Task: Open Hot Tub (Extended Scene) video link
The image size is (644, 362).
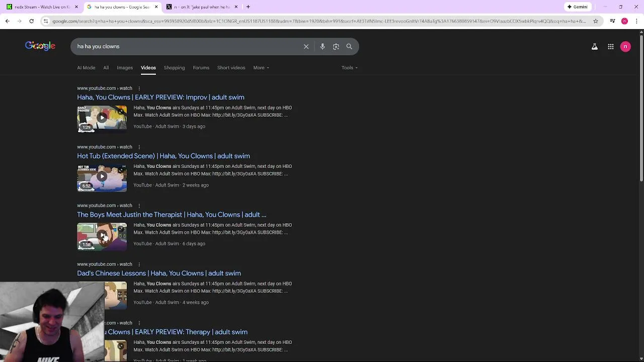Action: pos(164,156)
